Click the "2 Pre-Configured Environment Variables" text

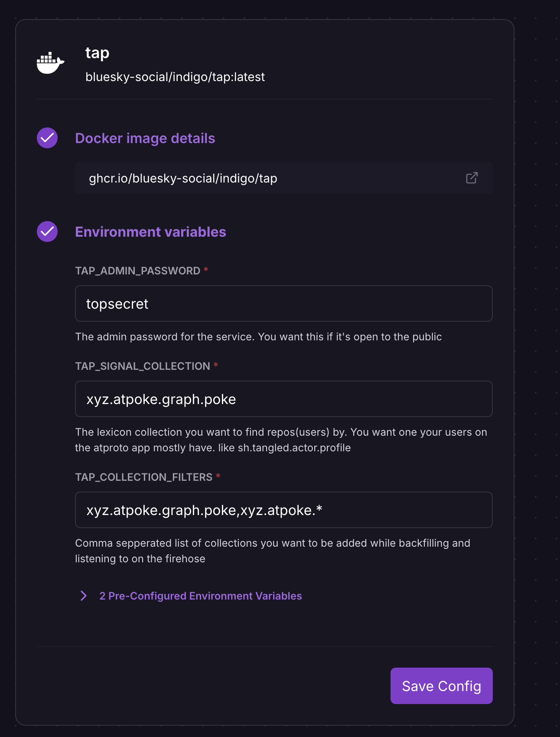200,596
